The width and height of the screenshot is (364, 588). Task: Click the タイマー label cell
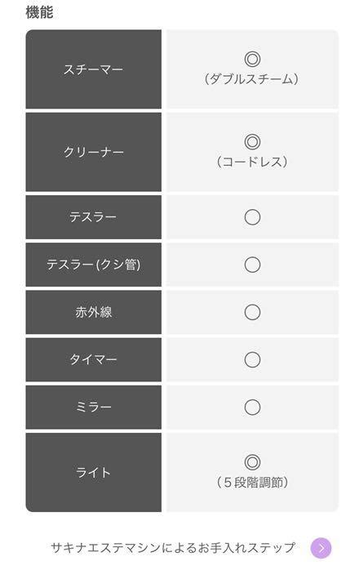(93, 359)
